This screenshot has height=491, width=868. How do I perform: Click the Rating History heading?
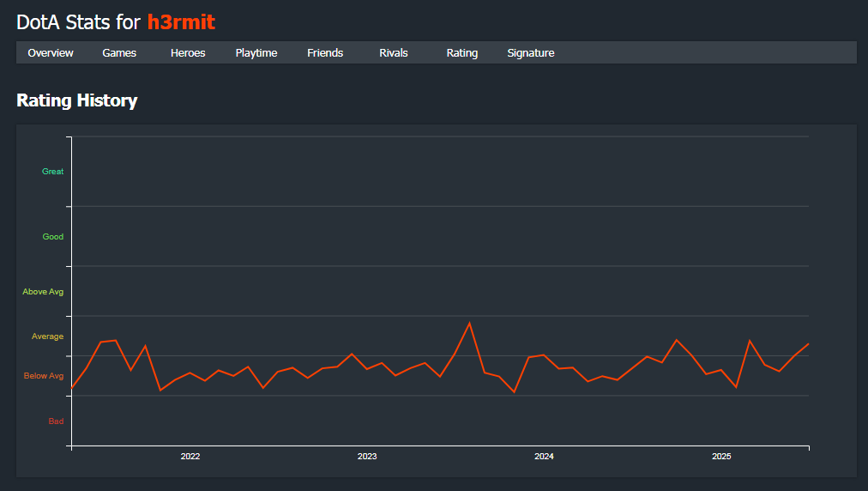[77, 100]
